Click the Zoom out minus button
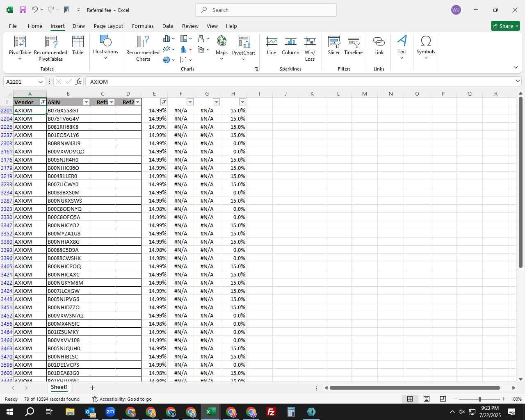This screenshot has height=420, width=525. pos(455,399)
